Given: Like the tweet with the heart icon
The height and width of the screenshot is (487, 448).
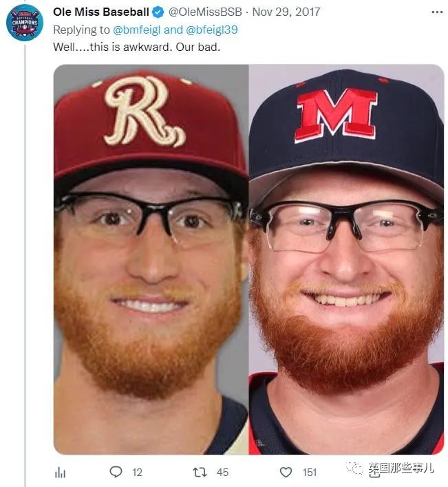Looking at the screenshot, I should [x=286, y=473].
